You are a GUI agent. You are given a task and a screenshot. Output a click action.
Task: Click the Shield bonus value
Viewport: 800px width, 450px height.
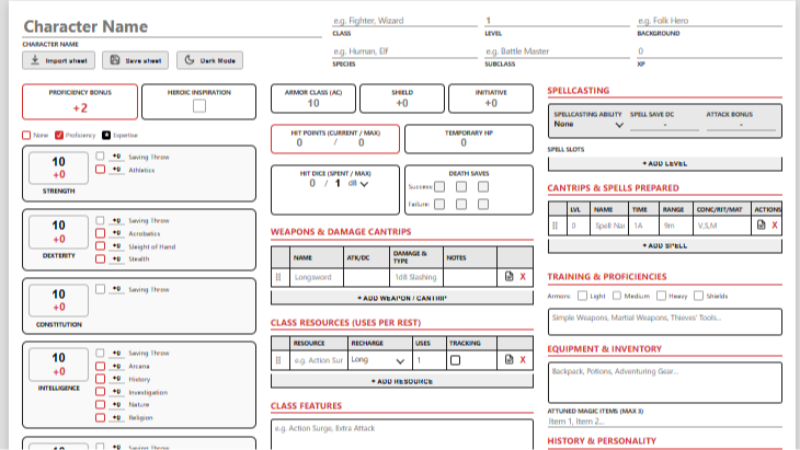pos(402,104)
